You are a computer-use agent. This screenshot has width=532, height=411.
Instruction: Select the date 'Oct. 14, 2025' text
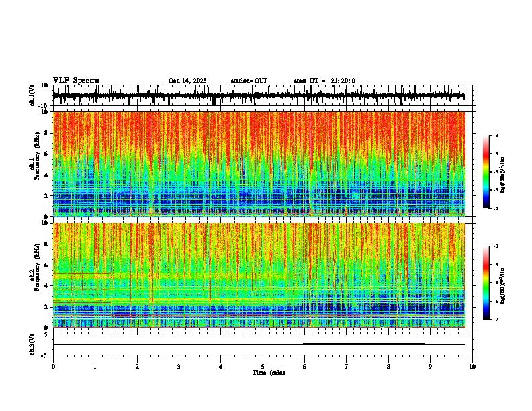[x=187, y=81]
